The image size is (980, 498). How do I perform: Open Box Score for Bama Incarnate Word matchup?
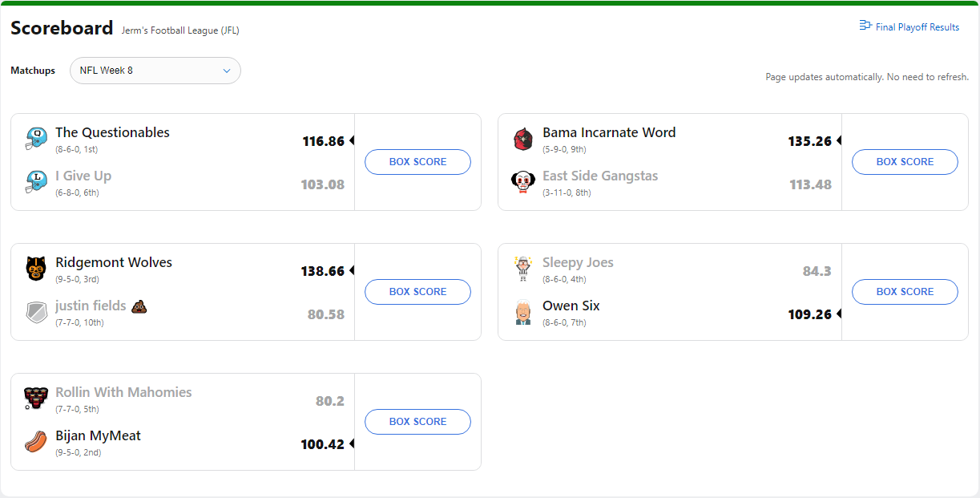(x=905, y=162)
